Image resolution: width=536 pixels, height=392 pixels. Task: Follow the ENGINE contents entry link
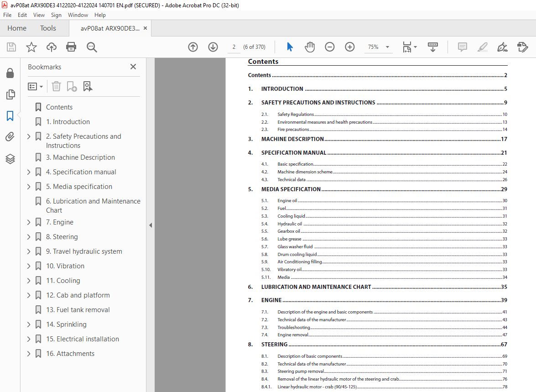click(x=377, y=300)
